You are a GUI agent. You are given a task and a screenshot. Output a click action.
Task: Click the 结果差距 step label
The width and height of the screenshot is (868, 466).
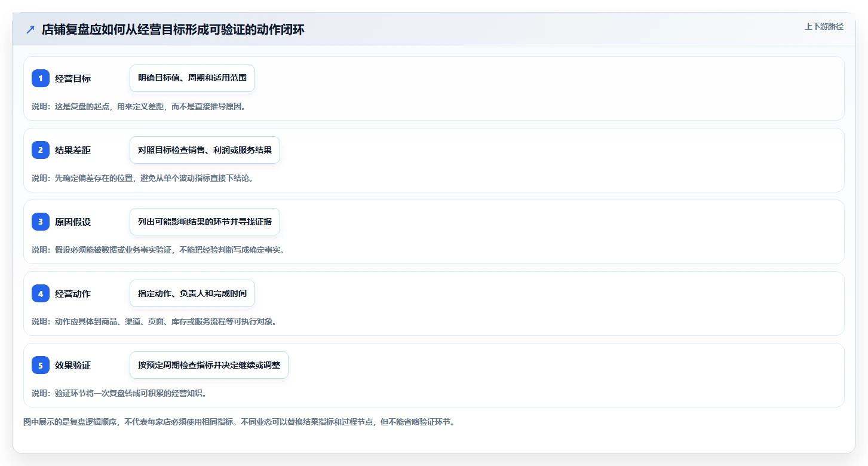[x=73, y=151]
